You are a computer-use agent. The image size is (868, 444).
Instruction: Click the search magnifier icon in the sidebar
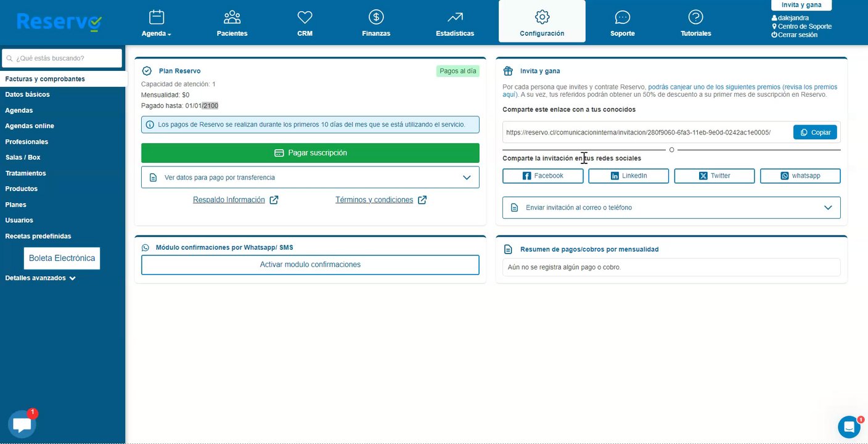pos(9,59)
